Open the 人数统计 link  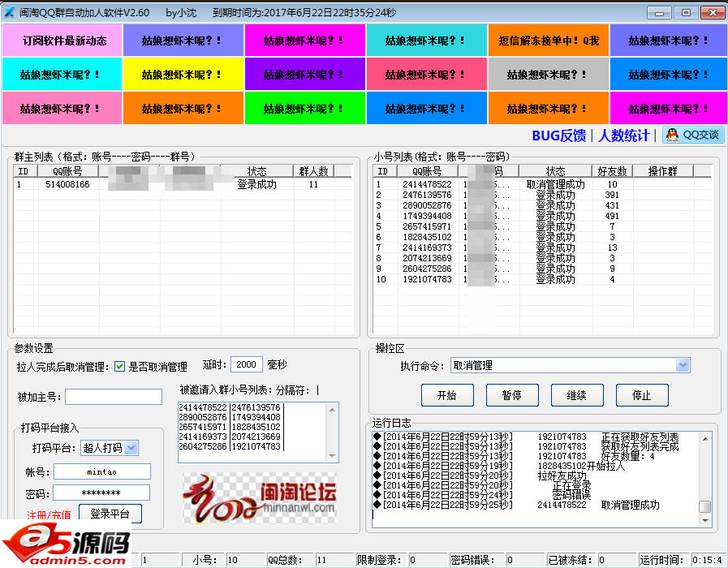[623, 136]
